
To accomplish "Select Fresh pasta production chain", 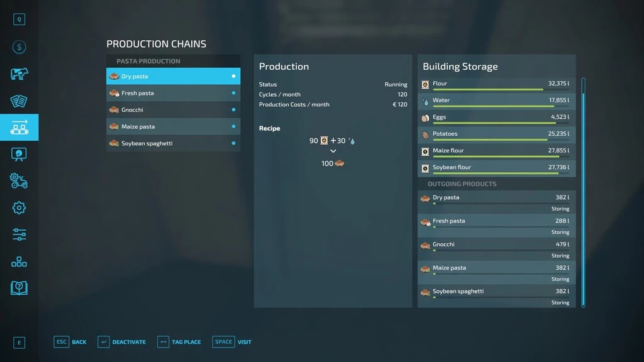I will (x=174, y=93).
